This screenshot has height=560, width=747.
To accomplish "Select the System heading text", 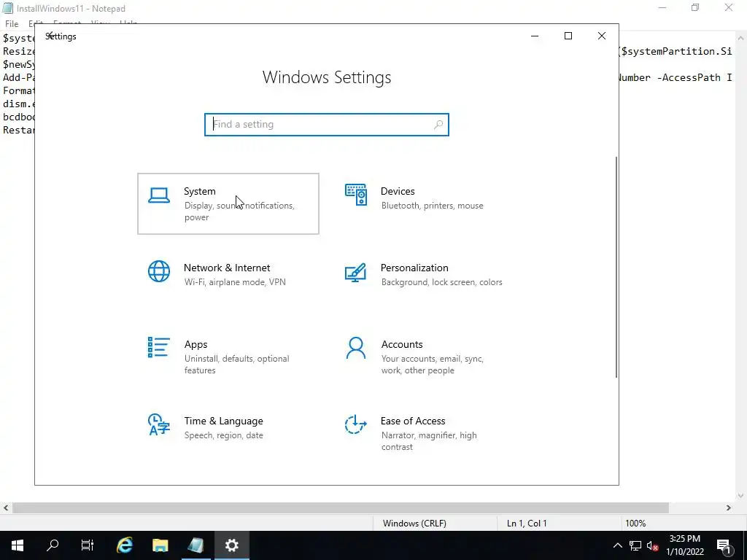I will (200, 192).
